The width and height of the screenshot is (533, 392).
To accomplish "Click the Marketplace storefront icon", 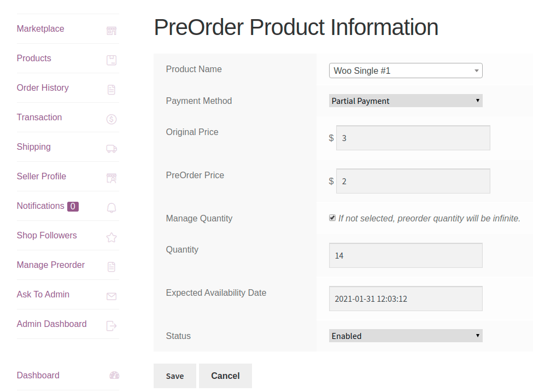I will click(x=112, y=30).
